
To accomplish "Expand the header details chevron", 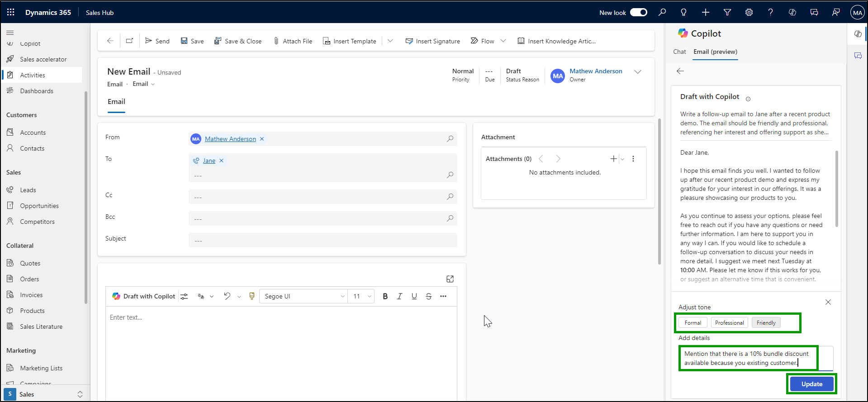I will 638,72.
